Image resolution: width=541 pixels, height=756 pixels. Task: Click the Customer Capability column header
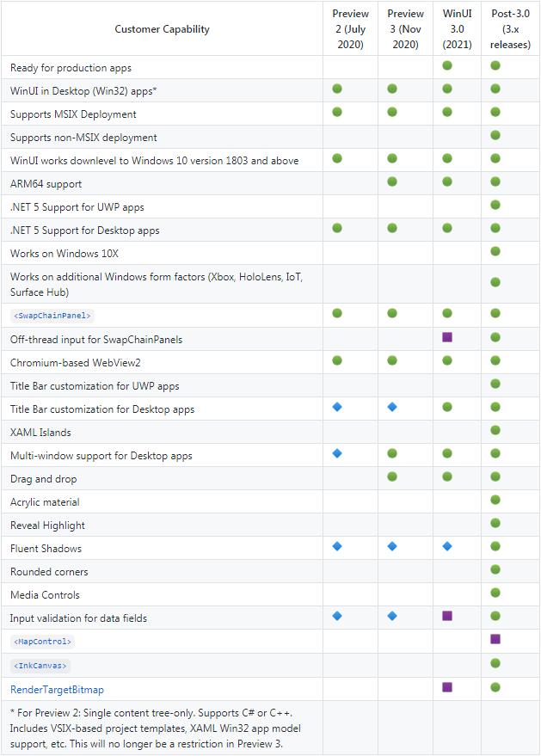[162, 29]
